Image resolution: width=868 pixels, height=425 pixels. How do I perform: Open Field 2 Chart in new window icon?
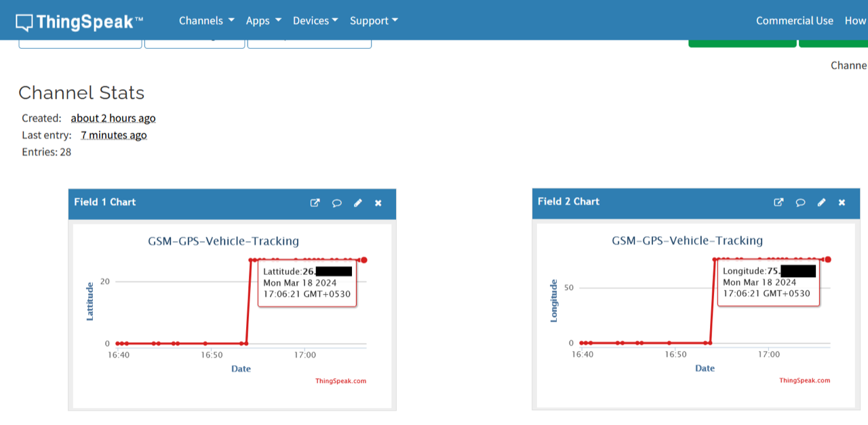[778, 202]
